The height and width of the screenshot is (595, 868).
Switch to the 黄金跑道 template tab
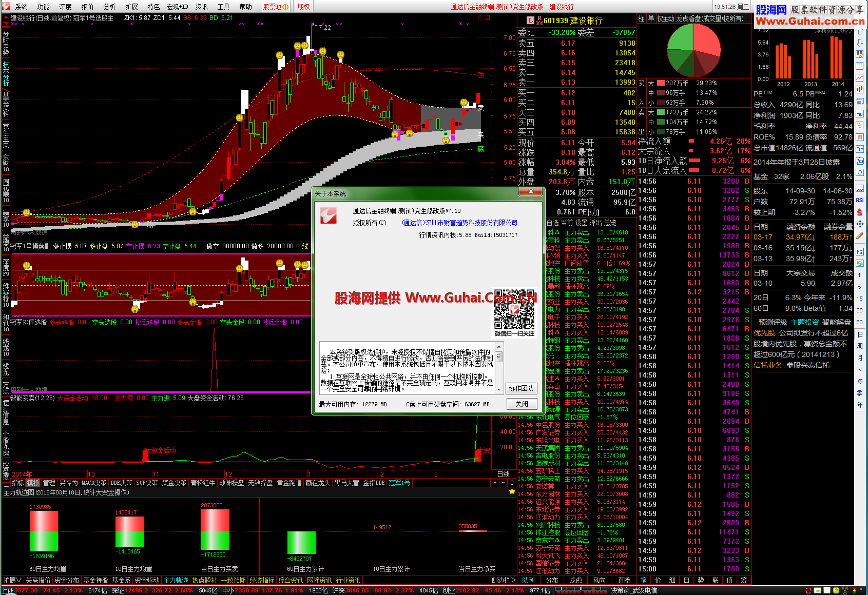(290, 483)
